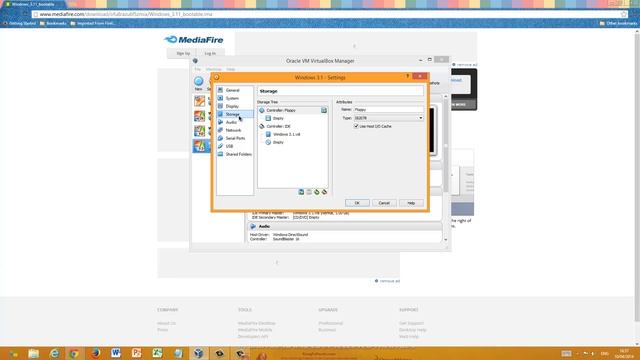This screenshot has height=360, width=640.
Task: Open Other bookmarks folder
Action: [x=618, y=24]
